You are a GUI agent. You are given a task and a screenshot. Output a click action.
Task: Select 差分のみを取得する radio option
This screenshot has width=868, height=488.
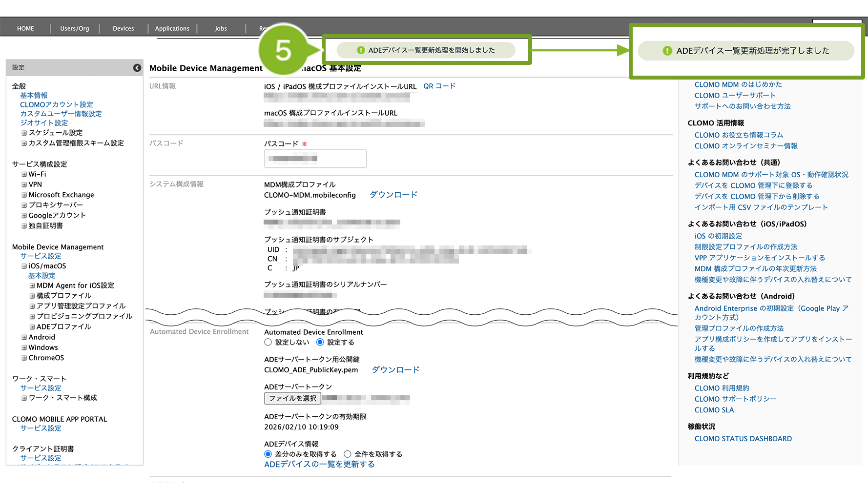pos(268,454)
